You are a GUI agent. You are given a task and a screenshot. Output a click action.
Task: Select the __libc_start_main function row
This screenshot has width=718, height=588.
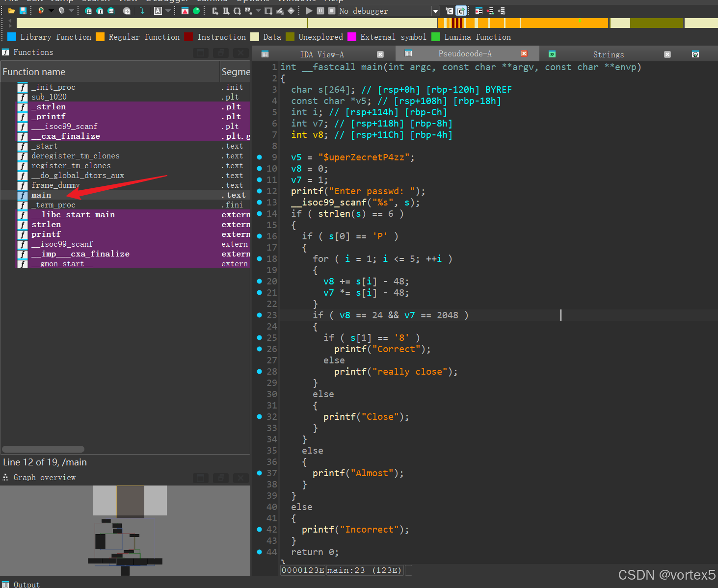tap(126, 215)
